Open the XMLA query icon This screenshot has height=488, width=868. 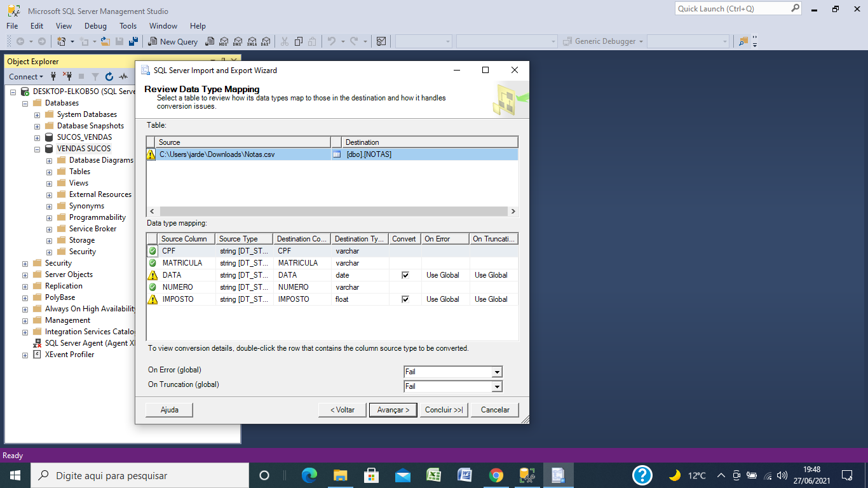(x=252, y=41)
